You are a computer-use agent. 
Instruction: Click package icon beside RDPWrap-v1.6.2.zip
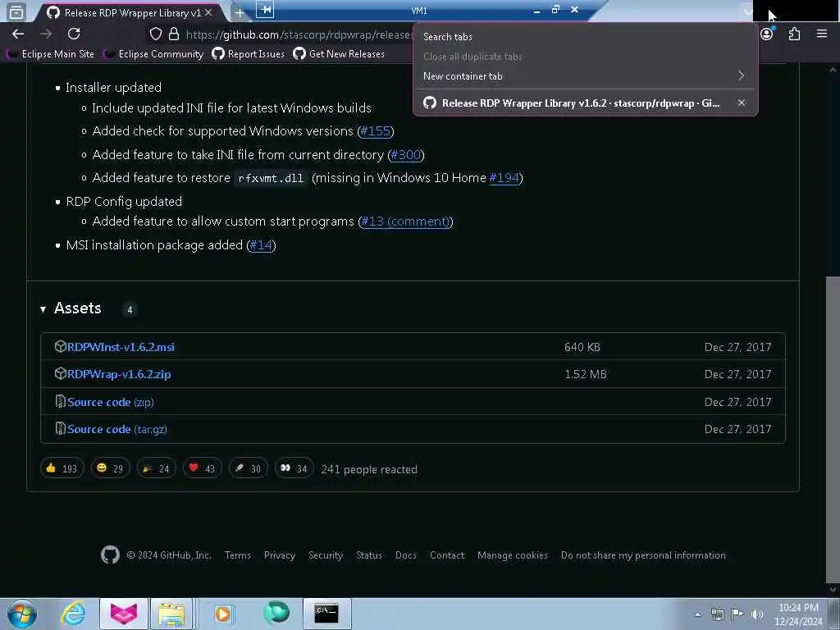(x=61, y=373)
